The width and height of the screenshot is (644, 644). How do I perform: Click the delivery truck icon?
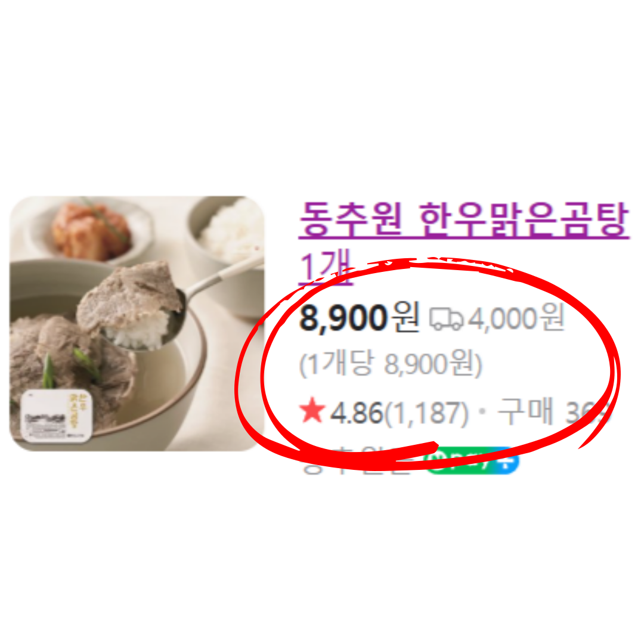point(446,319)
